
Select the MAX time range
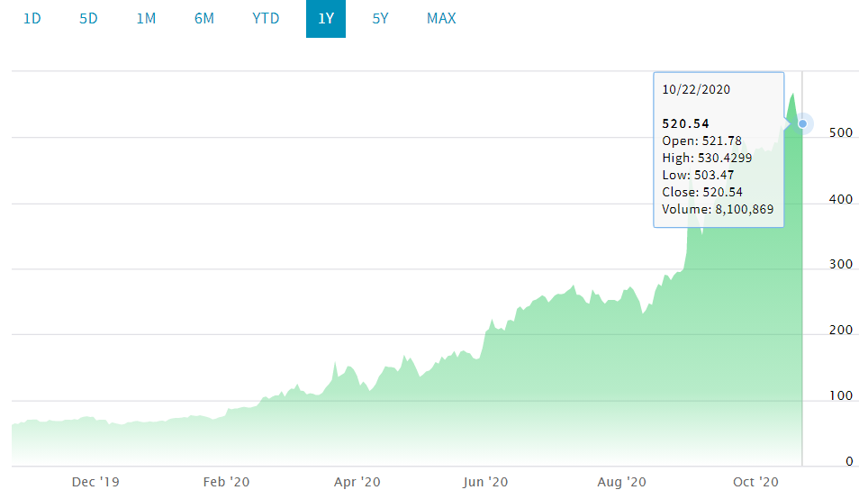441,18
